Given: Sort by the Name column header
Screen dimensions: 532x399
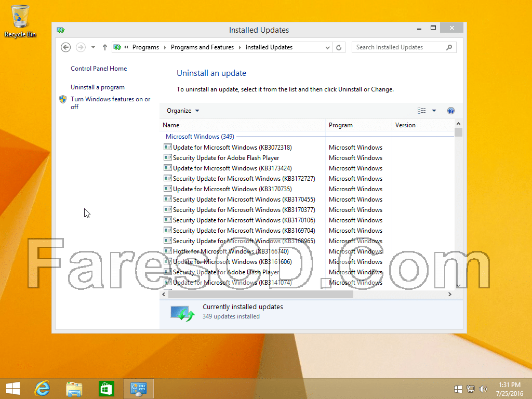Looking at the screenshot, I should point(242,125).
